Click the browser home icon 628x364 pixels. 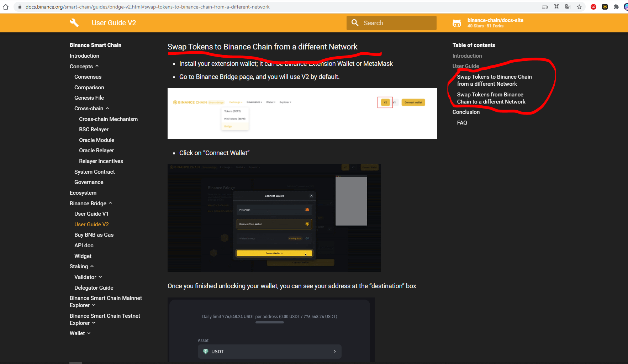6,7
